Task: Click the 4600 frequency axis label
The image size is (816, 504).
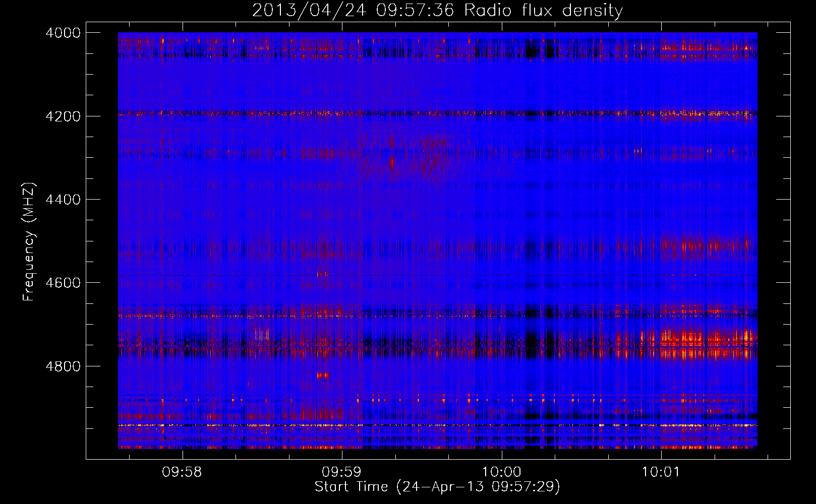Action: 63,283
